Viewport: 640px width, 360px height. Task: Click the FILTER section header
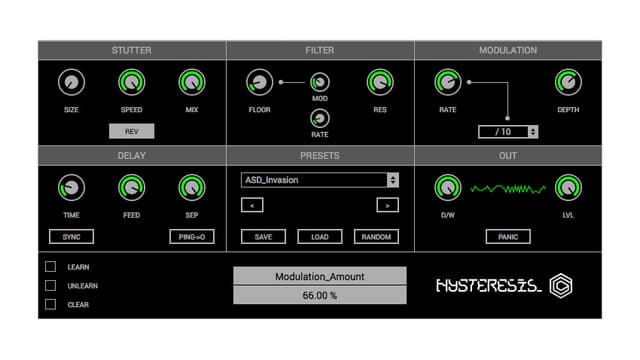(320, 50)
